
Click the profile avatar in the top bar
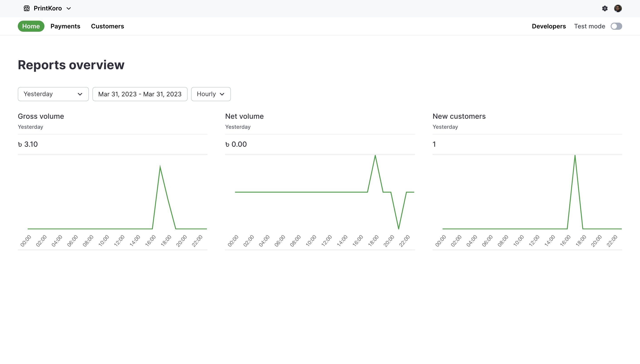pyautogui.click(x=618, y=8)
